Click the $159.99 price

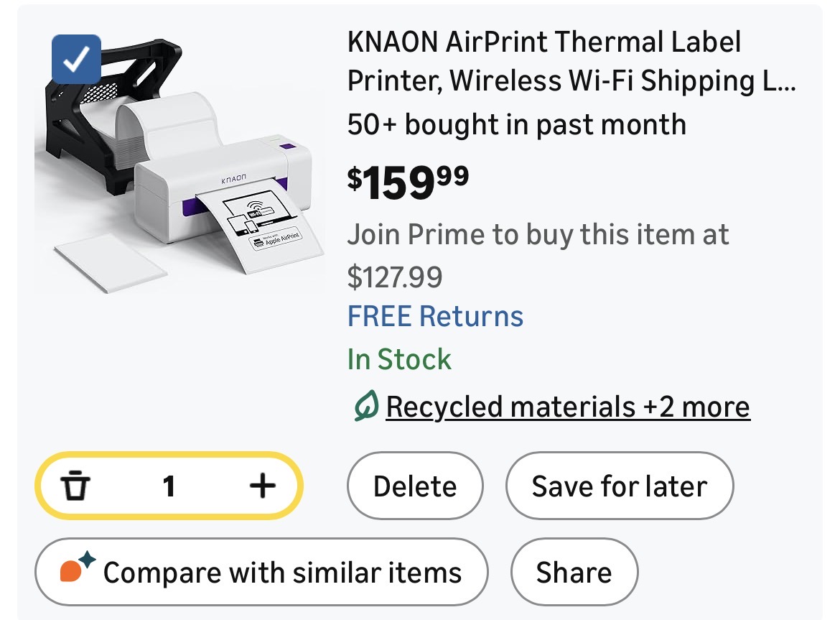pos(408,182)
